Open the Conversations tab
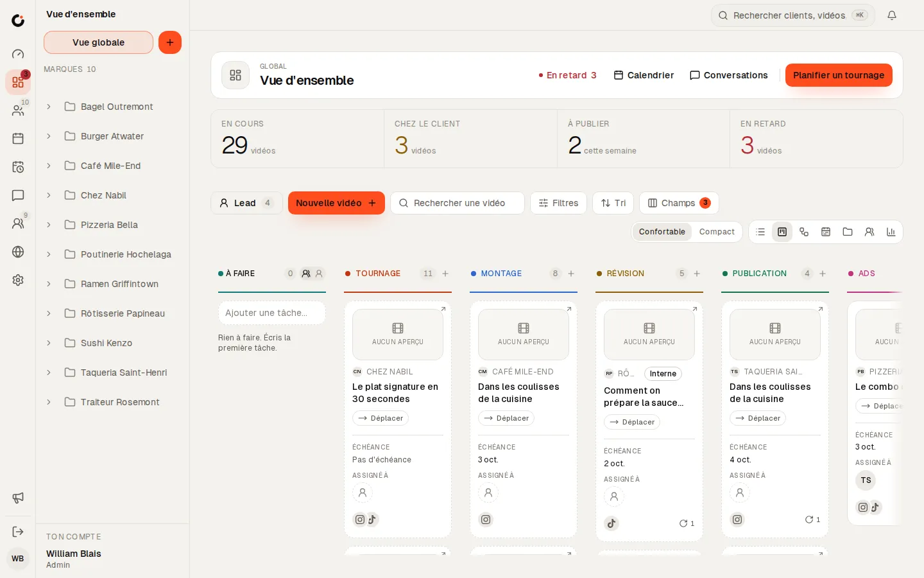924x578 pixels. (729, 75)
